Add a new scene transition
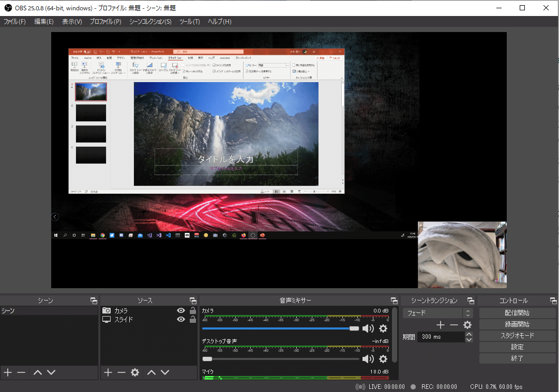Screen dimensions: 559x392 [441, 325]
